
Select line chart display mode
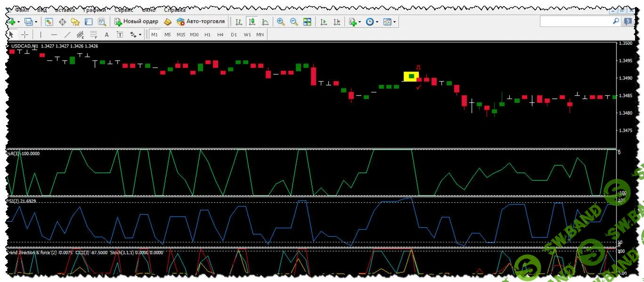[264, 21]
